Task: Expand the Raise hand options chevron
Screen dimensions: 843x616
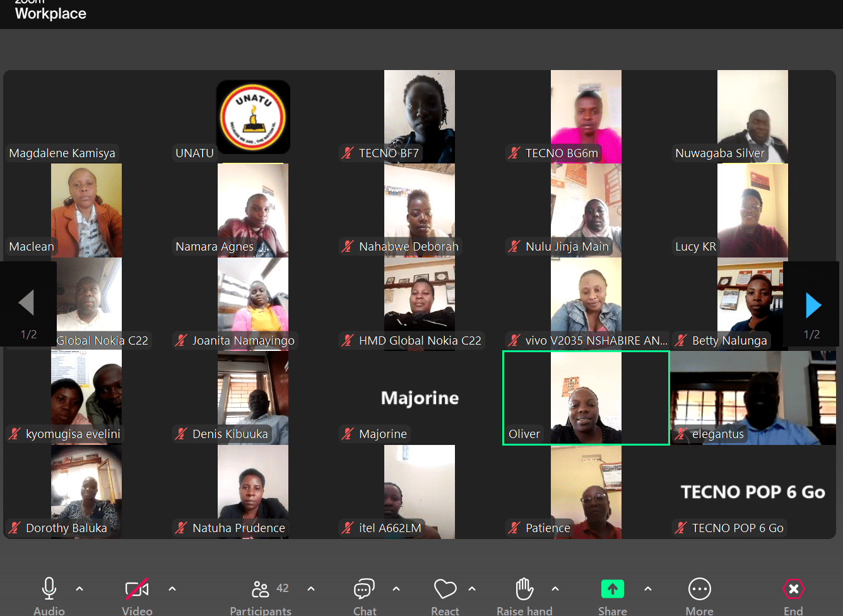Action: pyautogui.click(x=555, y=589)
